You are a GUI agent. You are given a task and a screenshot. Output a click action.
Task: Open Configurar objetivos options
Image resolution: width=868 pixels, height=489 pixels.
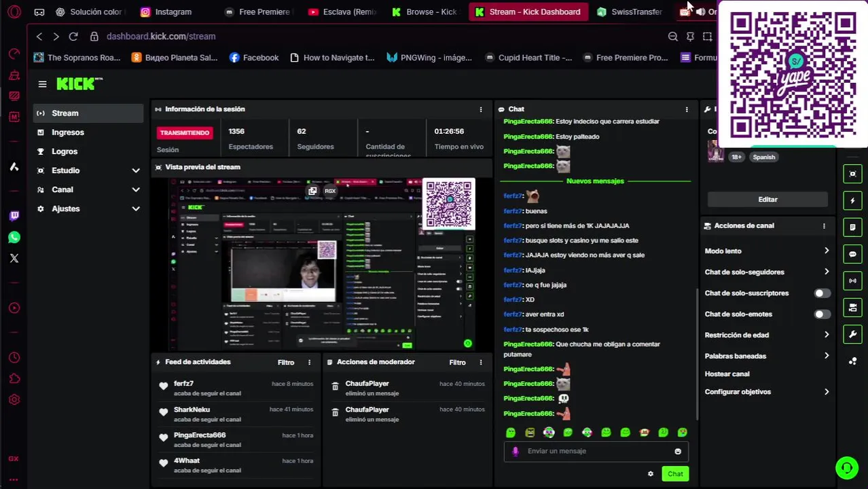click(767, 392)
